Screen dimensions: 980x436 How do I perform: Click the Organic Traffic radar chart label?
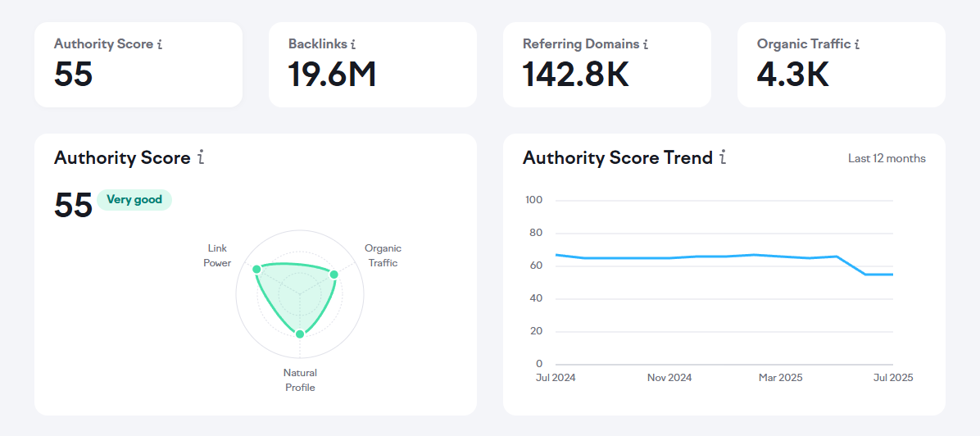383,255
